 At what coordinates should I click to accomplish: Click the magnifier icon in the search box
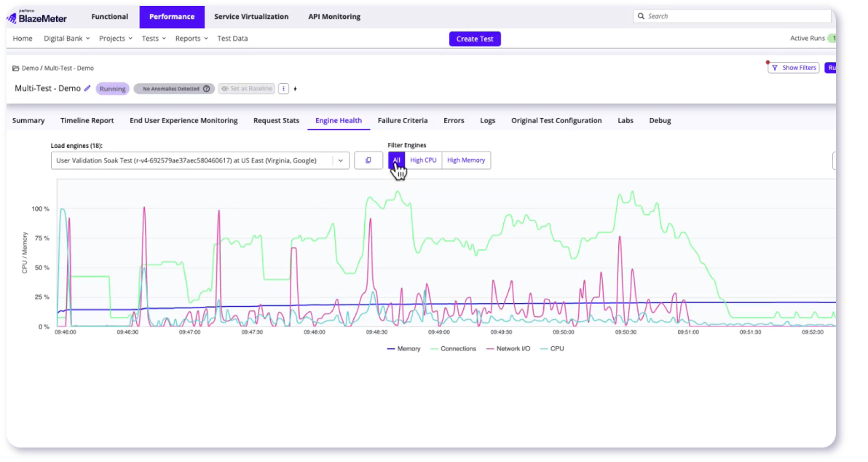pyautogui.click(x=640, y=16)
